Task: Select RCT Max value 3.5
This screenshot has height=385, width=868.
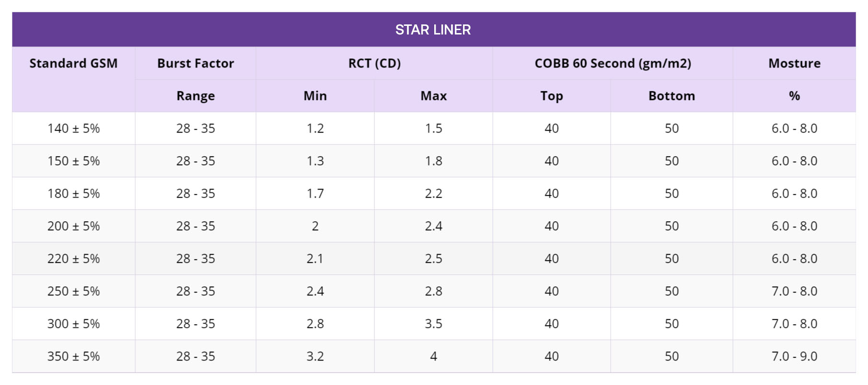Action: [x=433, y=324]
